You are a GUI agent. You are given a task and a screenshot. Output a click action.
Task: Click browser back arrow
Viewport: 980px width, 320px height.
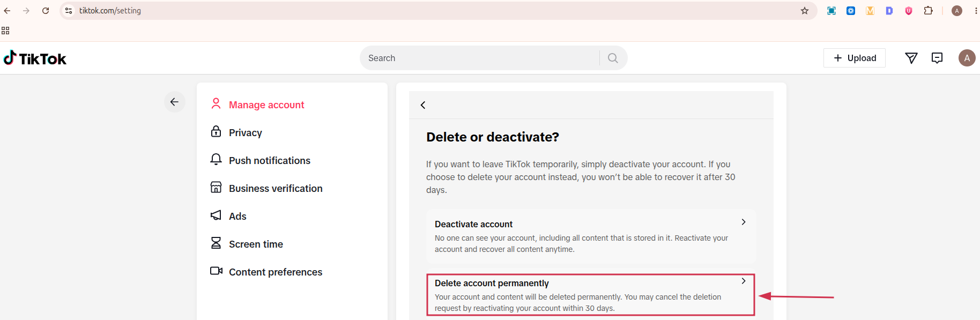click(7, 11)
